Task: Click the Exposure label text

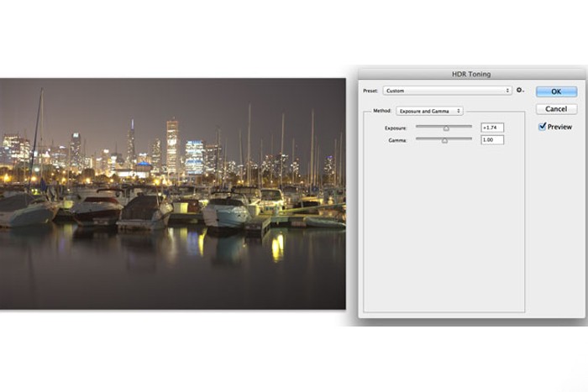Action: (x=396, y=128)
